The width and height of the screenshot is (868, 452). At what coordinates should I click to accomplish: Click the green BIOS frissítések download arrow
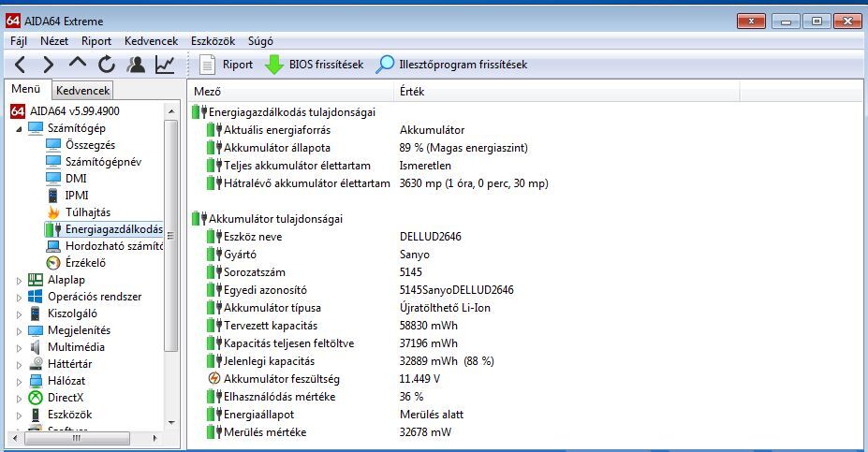click(x=274, y=65)
